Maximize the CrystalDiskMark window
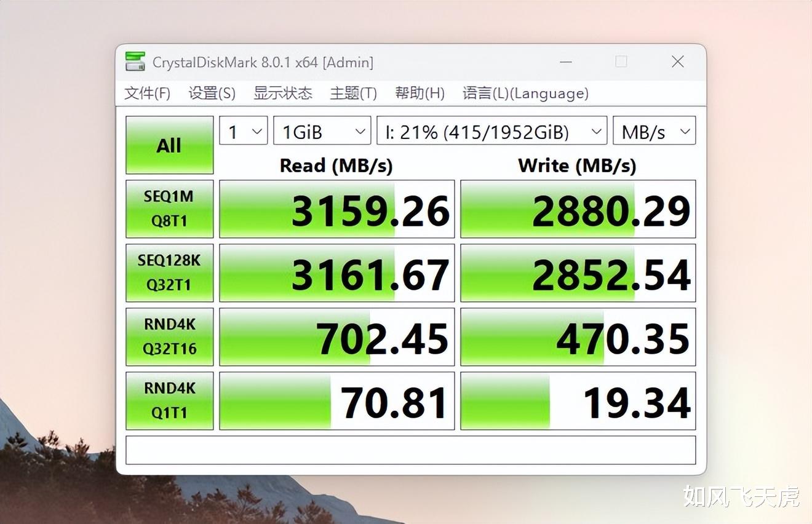The image size is (812, 524). click(621, 62)
